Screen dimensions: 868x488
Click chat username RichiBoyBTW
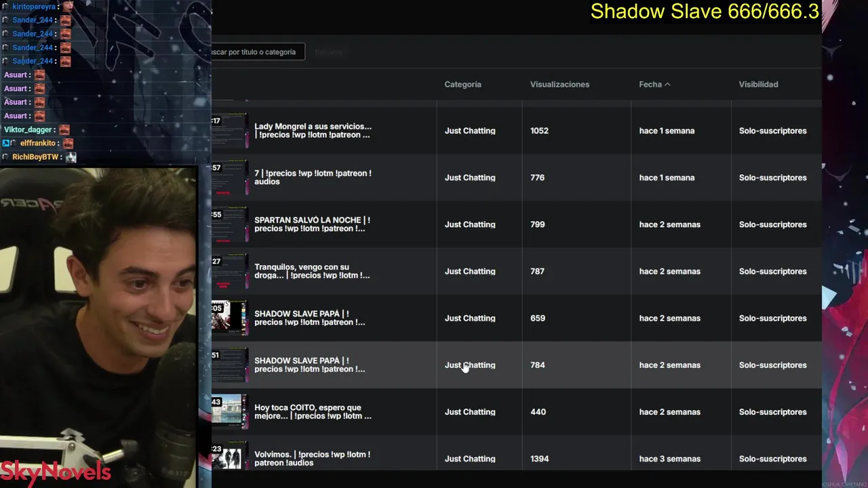35,157
